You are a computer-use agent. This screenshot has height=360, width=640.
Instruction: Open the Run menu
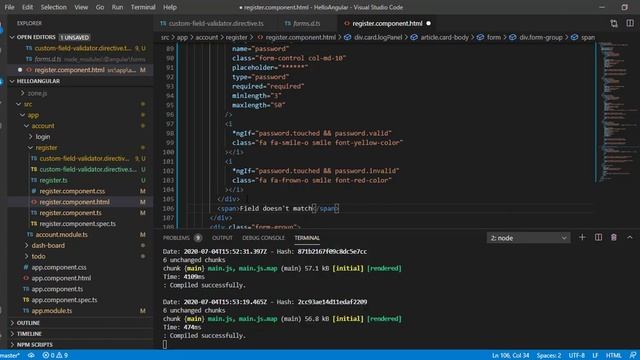117,7
